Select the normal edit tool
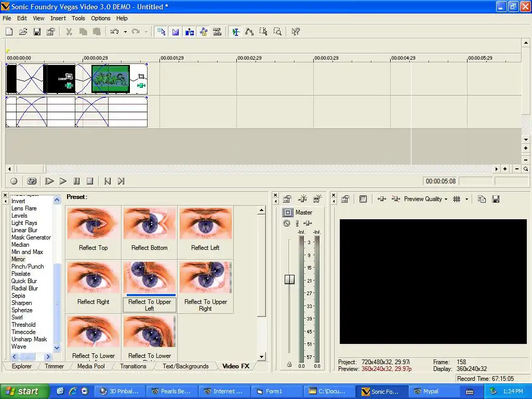532x399 pixels. [x=235, y=32]
